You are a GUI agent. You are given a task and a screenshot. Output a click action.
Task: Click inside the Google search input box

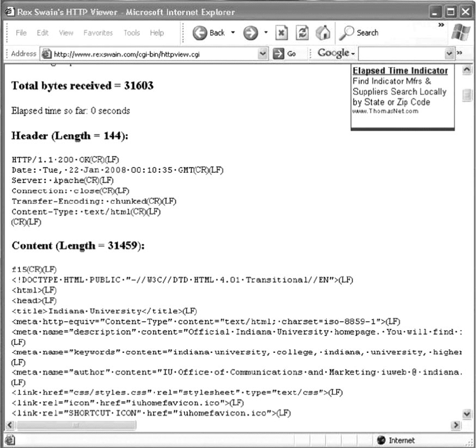tap(402, 54)
